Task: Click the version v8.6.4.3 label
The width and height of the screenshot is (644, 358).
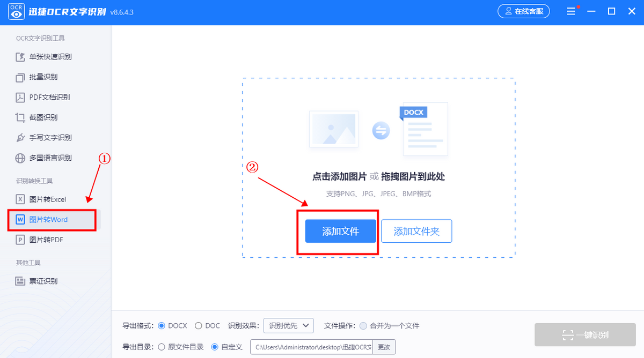Action: click(121, 12)
